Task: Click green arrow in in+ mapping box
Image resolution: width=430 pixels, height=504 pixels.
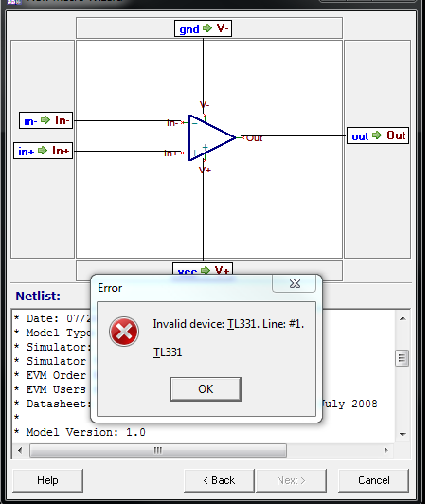Action: (x=43, y=150)
